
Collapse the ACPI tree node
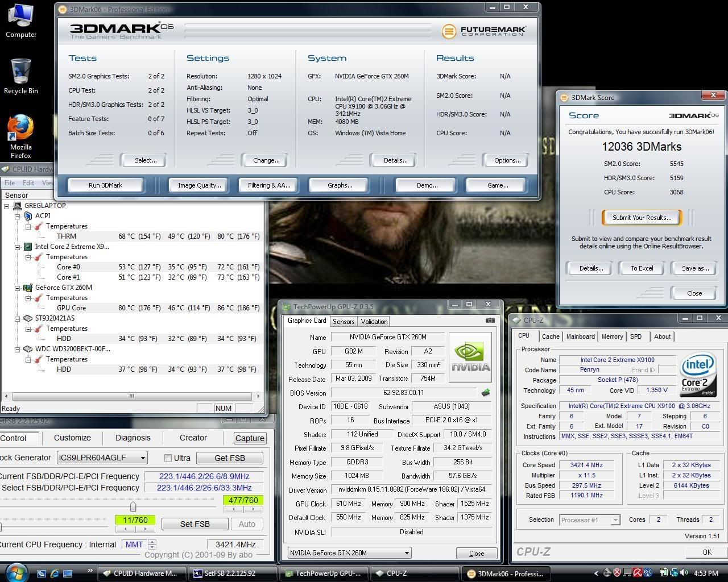pos(18,216)
